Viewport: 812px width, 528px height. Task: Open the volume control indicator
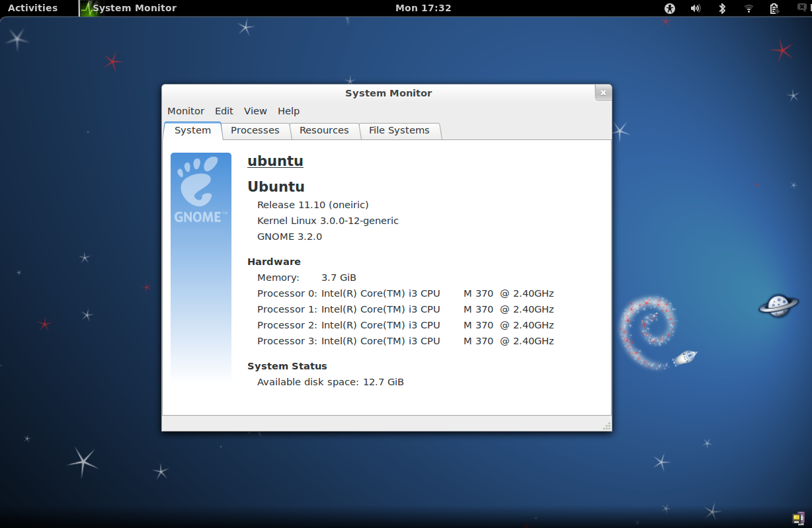[696, 8]
